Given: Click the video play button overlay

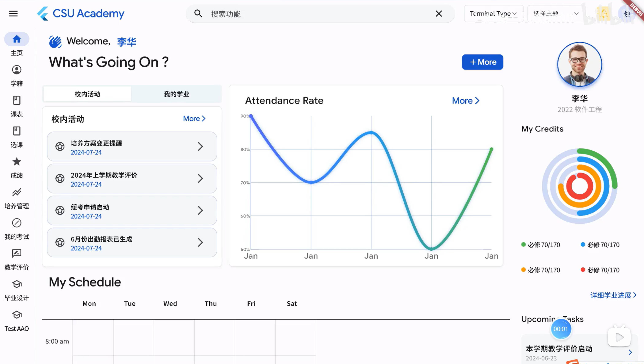Looking at the screenshot, I should [619, 337].
